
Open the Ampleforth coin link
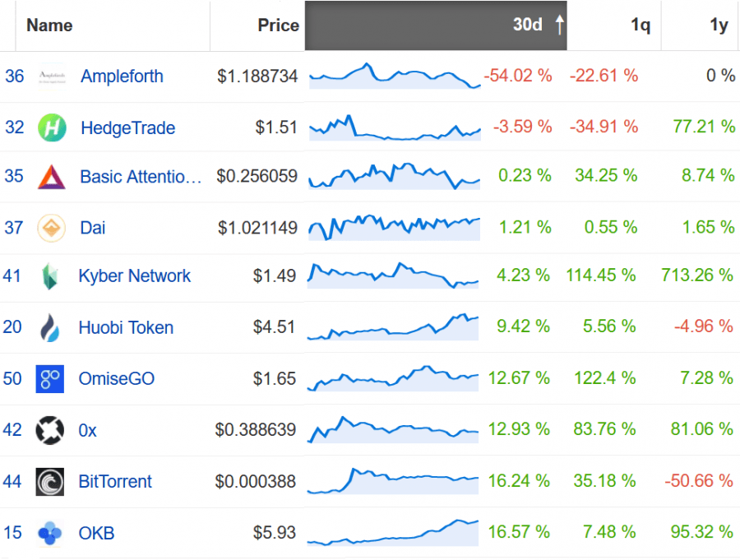(x=122, y=76)
